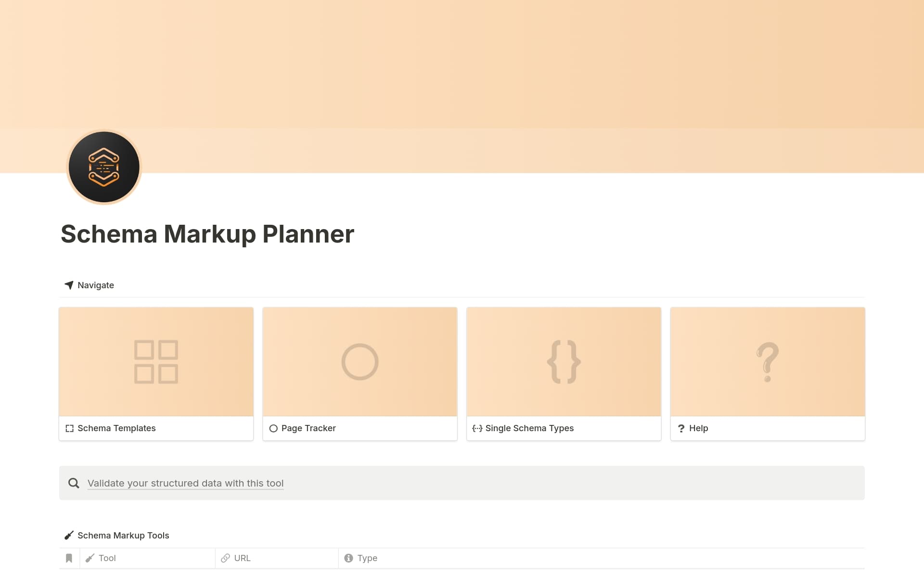The width and height of the screenshot is (924, 577).
Task: Open the URL column header menu
Action: point(242,558)
